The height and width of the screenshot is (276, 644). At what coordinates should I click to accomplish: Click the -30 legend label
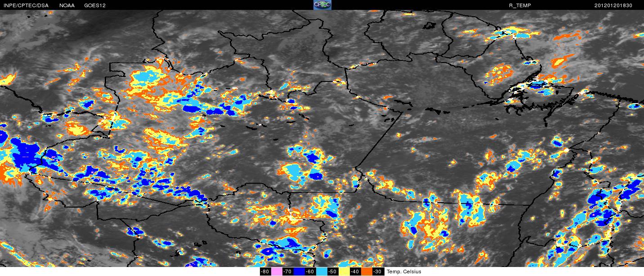(x=378, y=271)
